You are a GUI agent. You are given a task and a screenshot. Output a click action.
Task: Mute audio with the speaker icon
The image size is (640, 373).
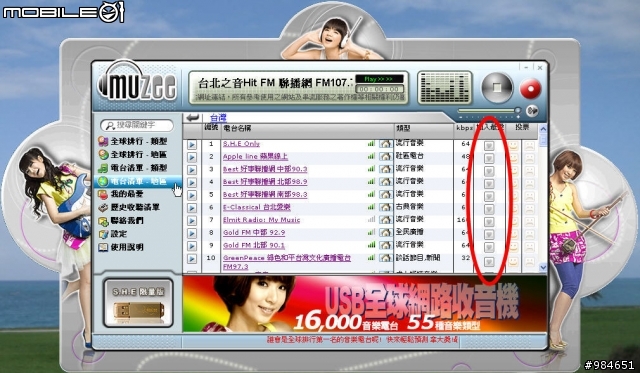click(532, 111)
